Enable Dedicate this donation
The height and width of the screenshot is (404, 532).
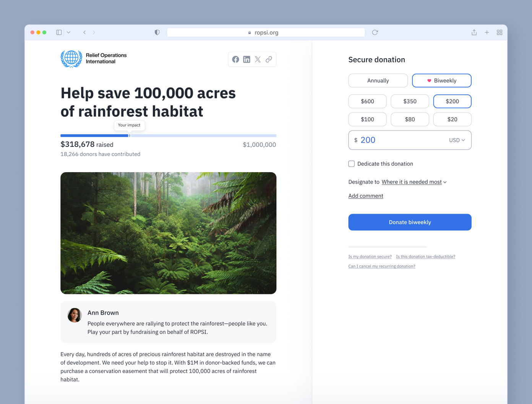351,163
